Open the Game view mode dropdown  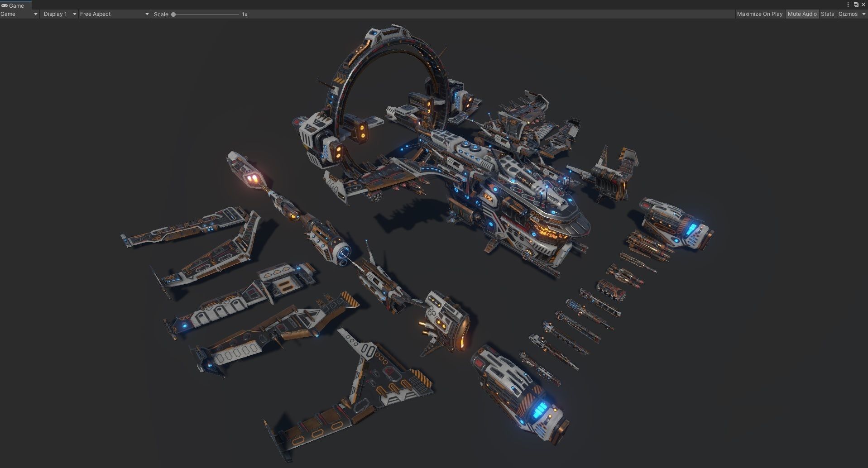pos(19,14)
